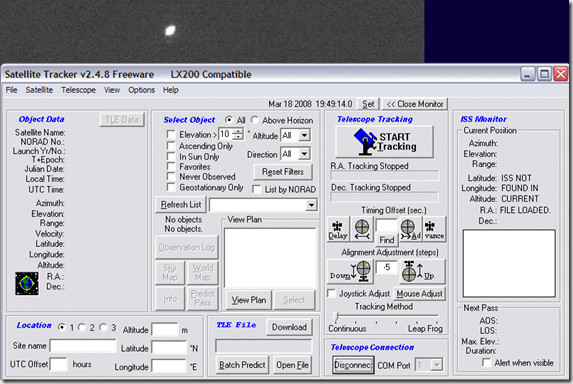The height and width of the screenshot is (384, 573).
Task: Tick the Alert when visible checkbox
Action: pos(486,362)
